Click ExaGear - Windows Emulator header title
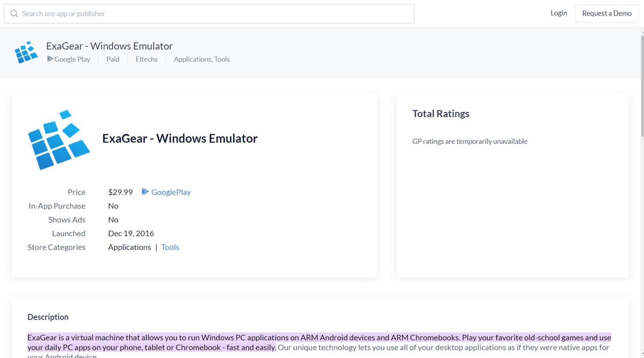This screenshot has width=644, height=358. point(109,46)
